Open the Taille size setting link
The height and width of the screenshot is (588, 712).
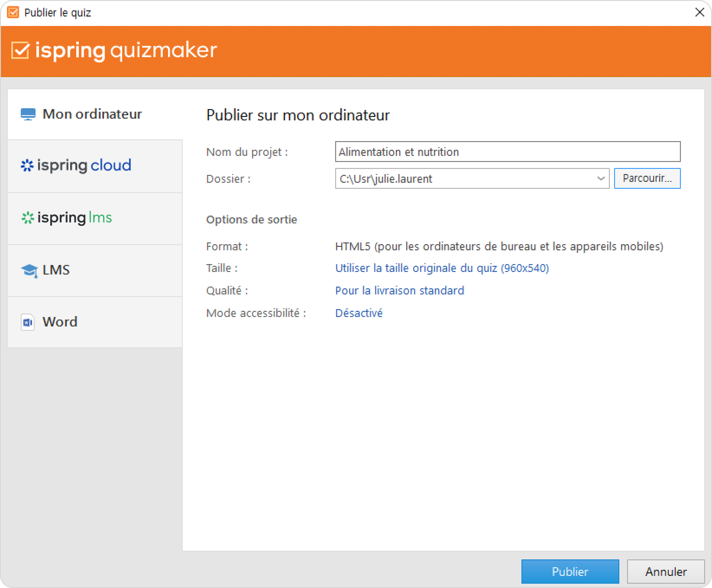coord(442,268)
